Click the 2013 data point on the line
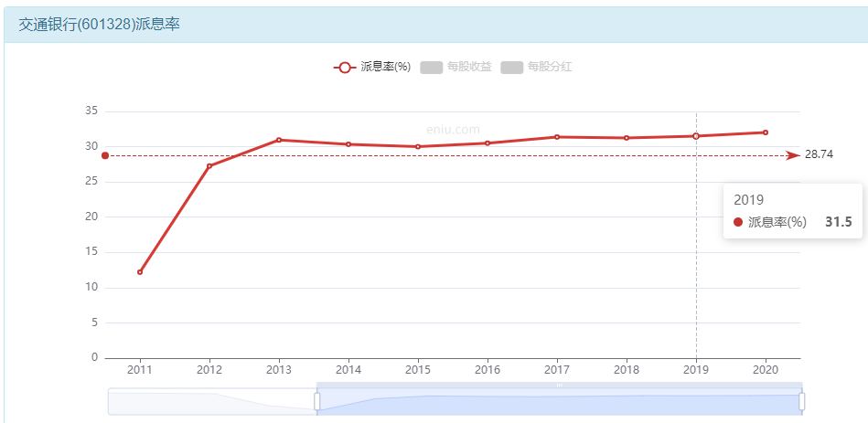This screenshot has width=868, height=423. (x=279, y=140)
